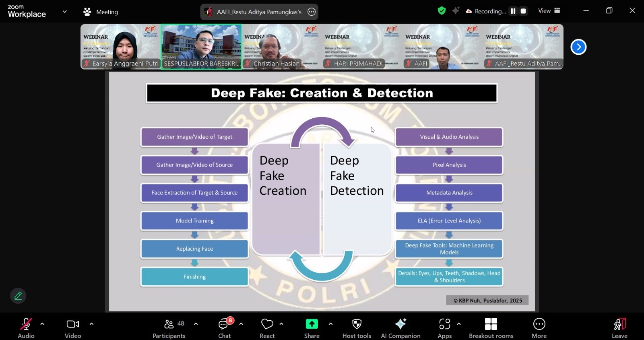Screen dimensions: 644x340
Task: Launch AI Companion
Action: click(x=400, y=328)
